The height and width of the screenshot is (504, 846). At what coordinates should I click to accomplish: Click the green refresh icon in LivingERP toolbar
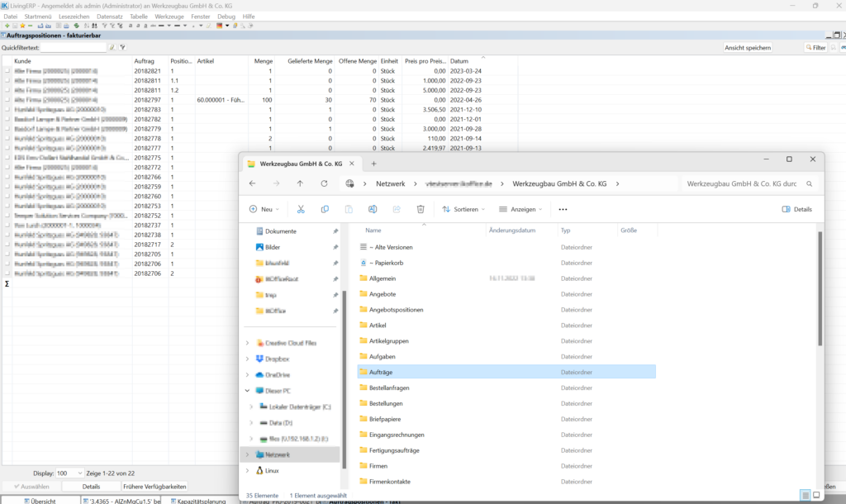(x=76, y=26)
